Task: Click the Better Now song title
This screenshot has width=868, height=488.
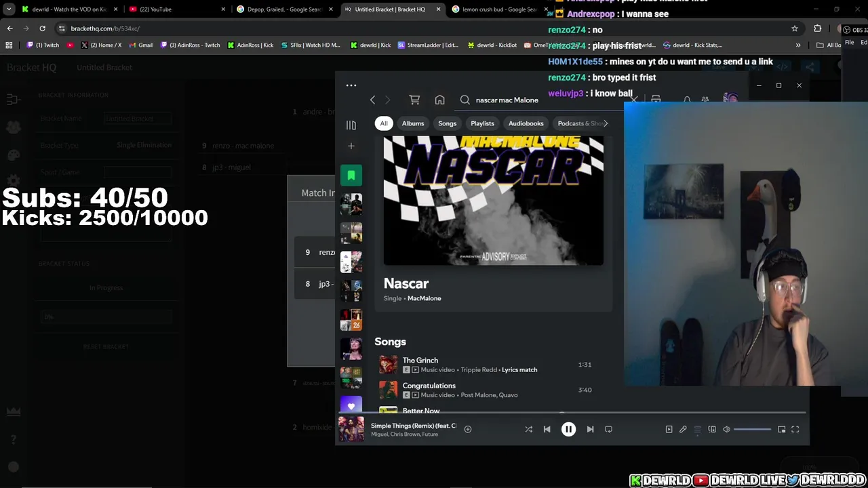Action: pos(421,411)
